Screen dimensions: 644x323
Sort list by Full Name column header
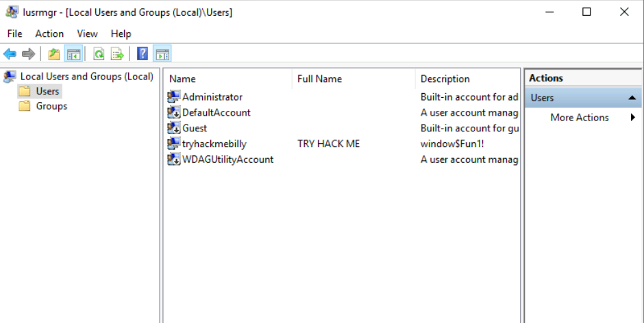click(319, 79)
